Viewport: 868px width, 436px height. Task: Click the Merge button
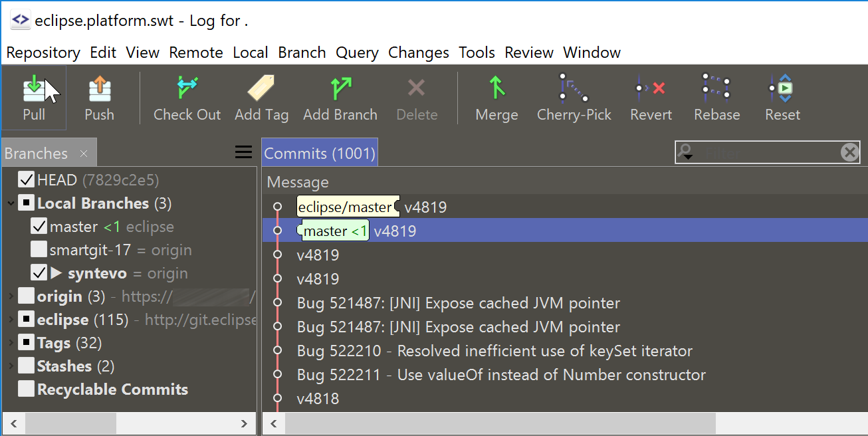(496, 96)
